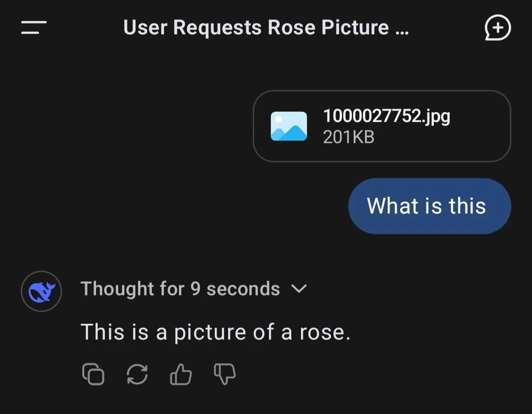Select the 'What is this' message bubble
This screenshot has height=414, width=532.
[x=430, y=206]
